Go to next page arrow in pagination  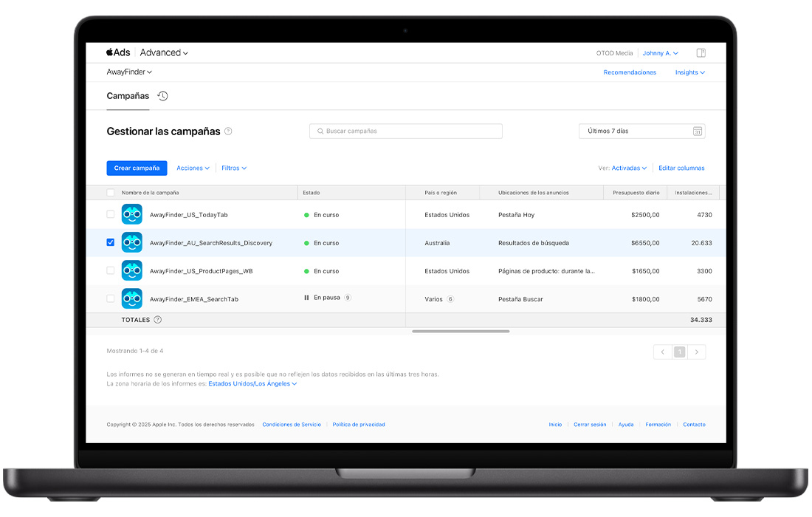(x=696, y=352)
